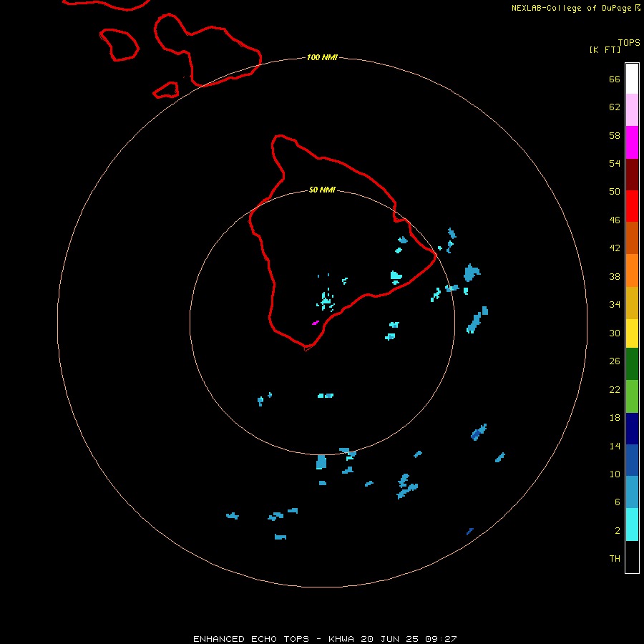The image size is (644, 644).
Task: Pick the yellow legend swatch
Action: pos(632,333)
